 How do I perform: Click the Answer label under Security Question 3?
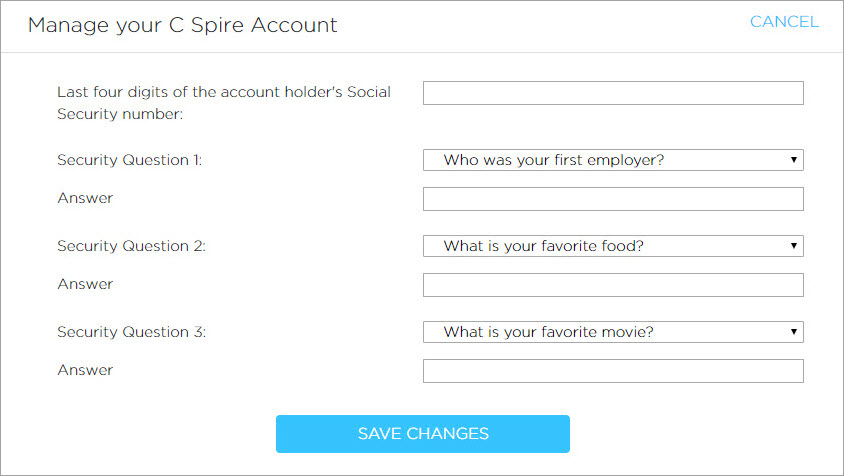85,370
